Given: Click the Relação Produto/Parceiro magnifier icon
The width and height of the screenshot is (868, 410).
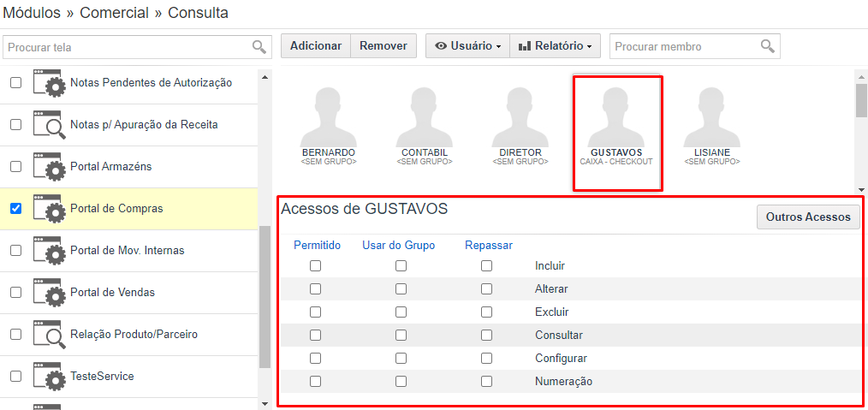Looking at the screenshot, I should [50, 335].
